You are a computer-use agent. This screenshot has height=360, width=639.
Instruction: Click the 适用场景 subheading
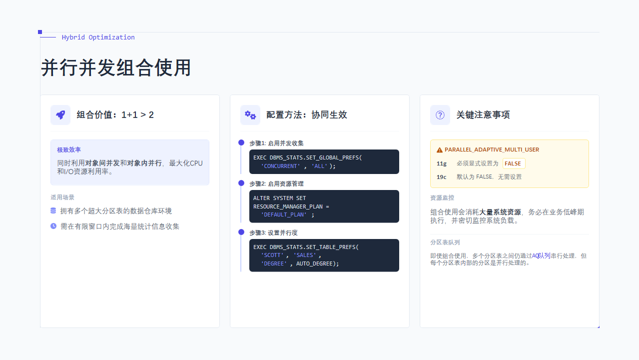pos(62,197)
